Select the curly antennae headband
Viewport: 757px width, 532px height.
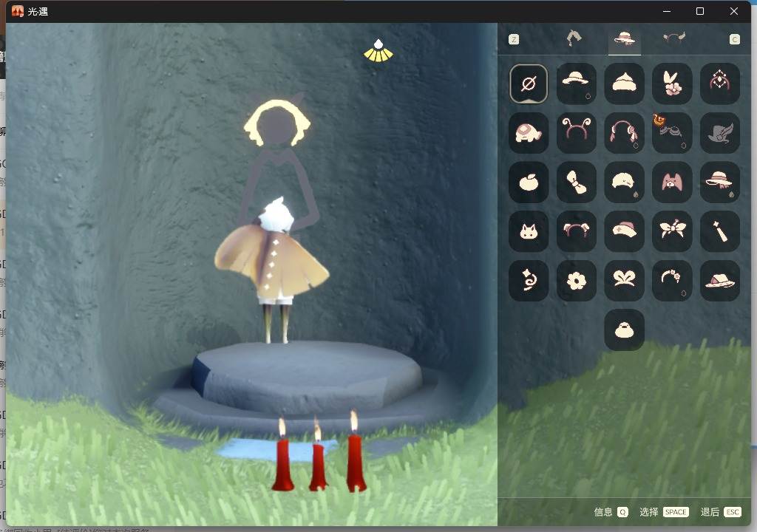click(577, 133)
